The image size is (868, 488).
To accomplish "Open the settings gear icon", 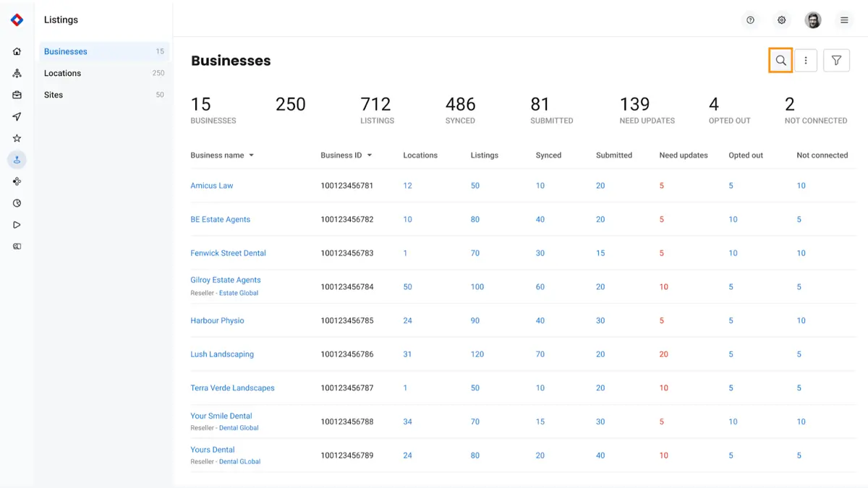I will 781,20.
